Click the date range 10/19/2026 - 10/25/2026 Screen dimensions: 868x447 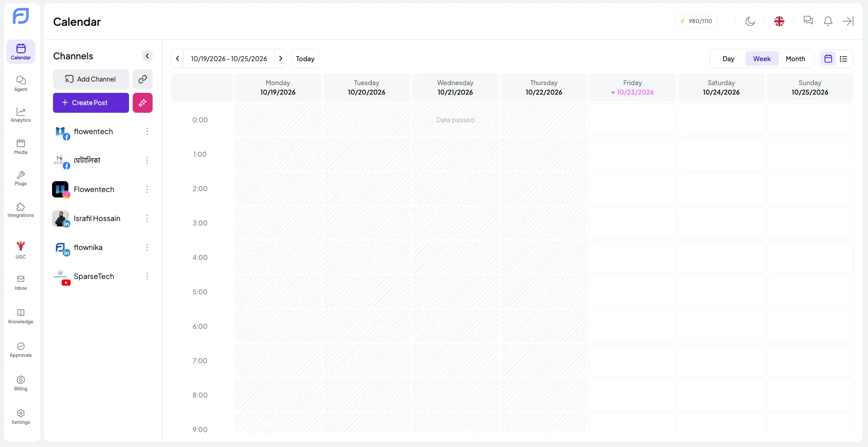(229, 59)
